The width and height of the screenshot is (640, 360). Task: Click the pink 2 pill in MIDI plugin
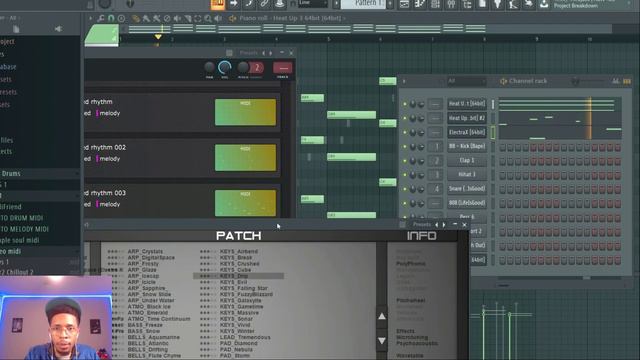(257, 68)
